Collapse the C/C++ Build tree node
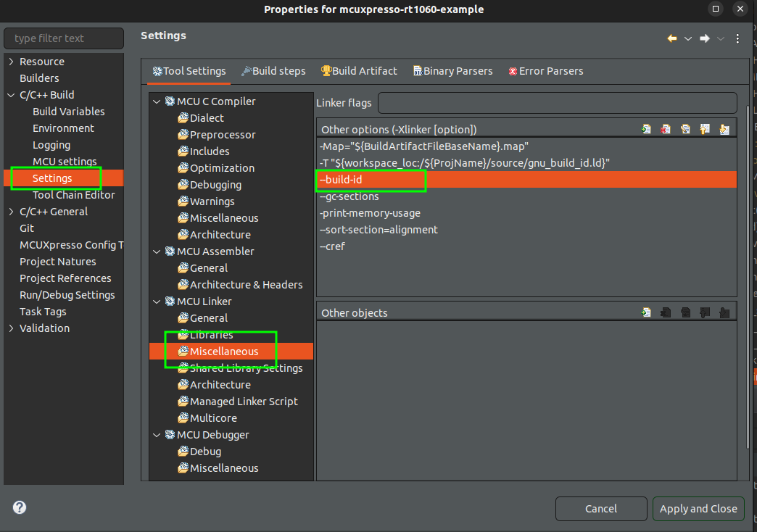The height and width of the screenshot is (532, 757). coord(11,95)
